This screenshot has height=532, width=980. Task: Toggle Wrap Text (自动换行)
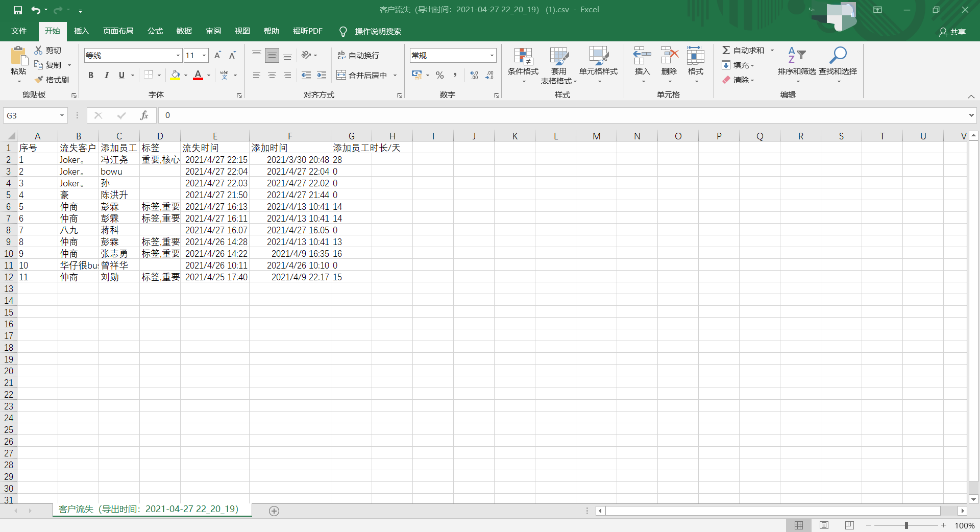358,55
